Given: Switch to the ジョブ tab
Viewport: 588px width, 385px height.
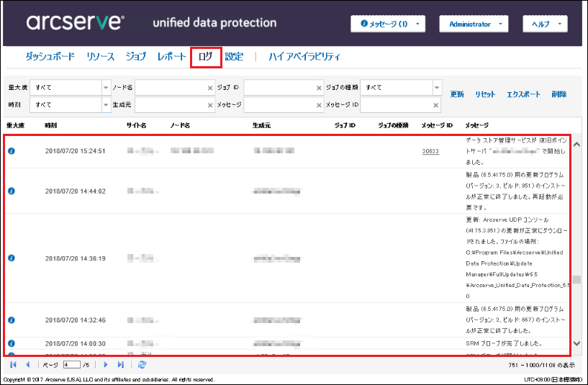Looking at the screenshot, I should [136, 57].
